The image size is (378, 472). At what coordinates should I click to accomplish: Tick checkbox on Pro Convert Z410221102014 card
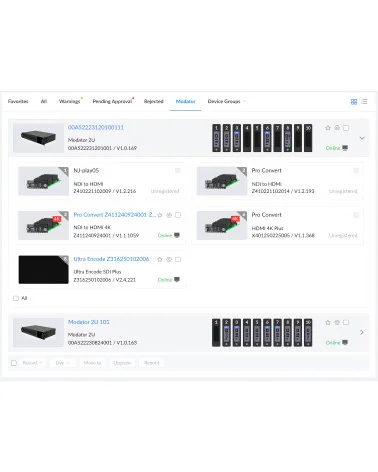pyautogui.click(x=356, y=171)
